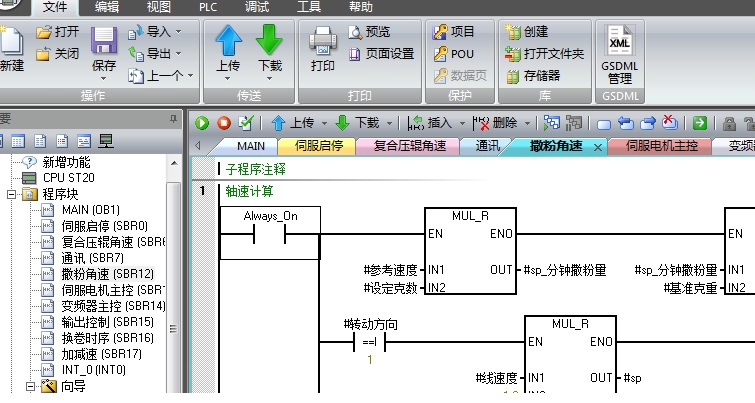Close the 撒粉角速 tab with its X

coord(598,146)
